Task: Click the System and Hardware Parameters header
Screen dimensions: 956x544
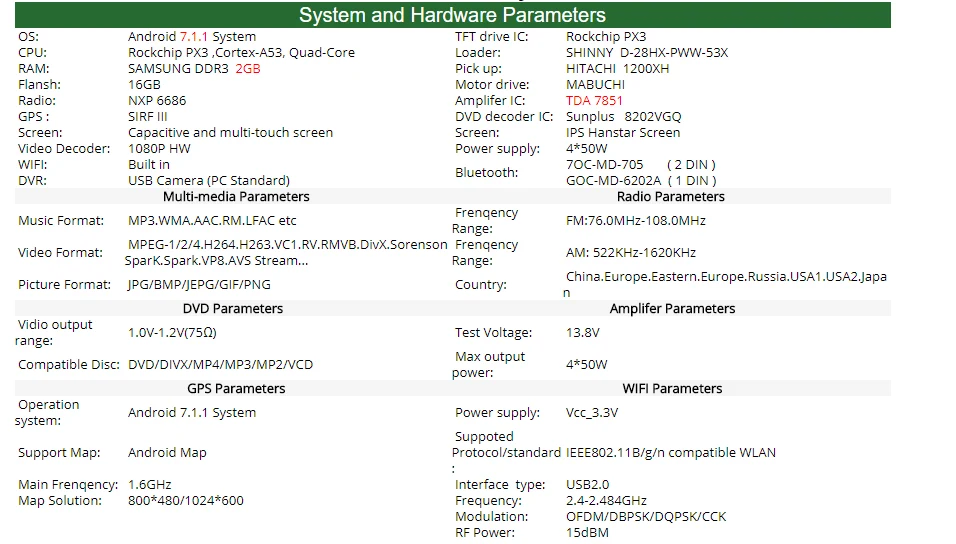Action: pos(452,15)
